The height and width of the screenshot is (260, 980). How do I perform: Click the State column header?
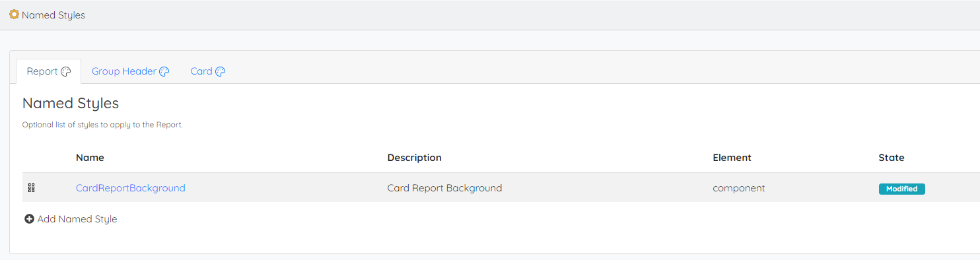click(x=892, y=158)
